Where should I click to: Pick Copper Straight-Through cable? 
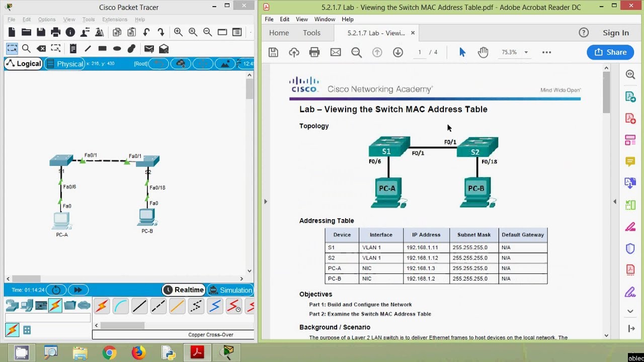coord(139,306)
